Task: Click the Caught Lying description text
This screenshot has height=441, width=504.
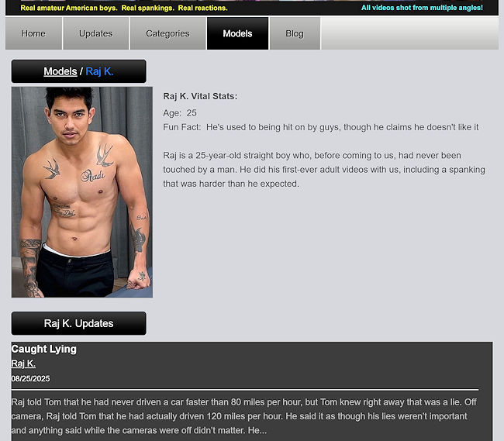Action: [243, 416]
